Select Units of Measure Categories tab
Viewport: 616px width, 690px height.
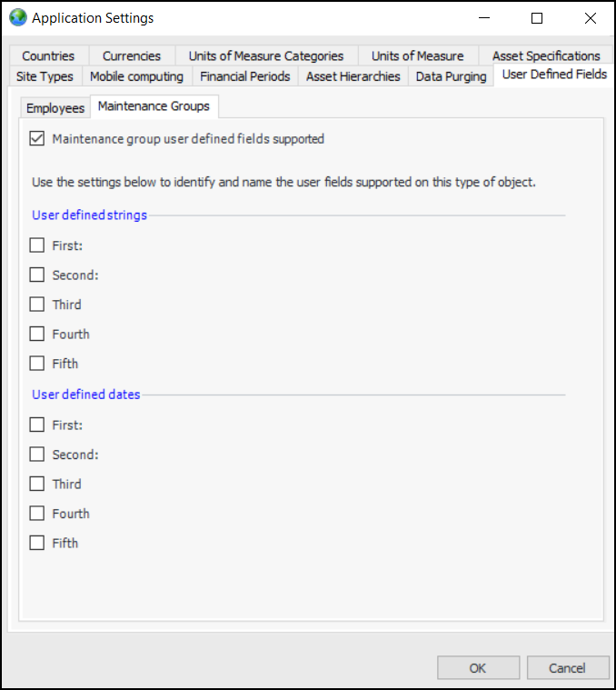266,56
